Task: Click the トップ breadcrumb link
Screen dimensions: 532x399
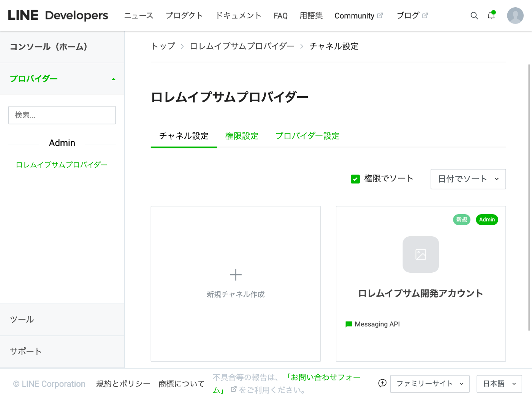Action: pyautogui.click(x=163, y=46)
